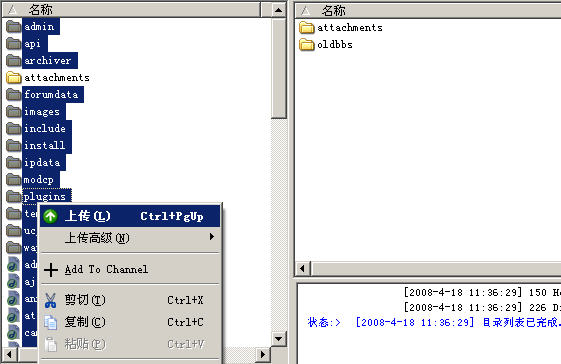Viewport: 561px width, 364px height.
Task: Click the plugins folder icon
Action: pos(14,196)
